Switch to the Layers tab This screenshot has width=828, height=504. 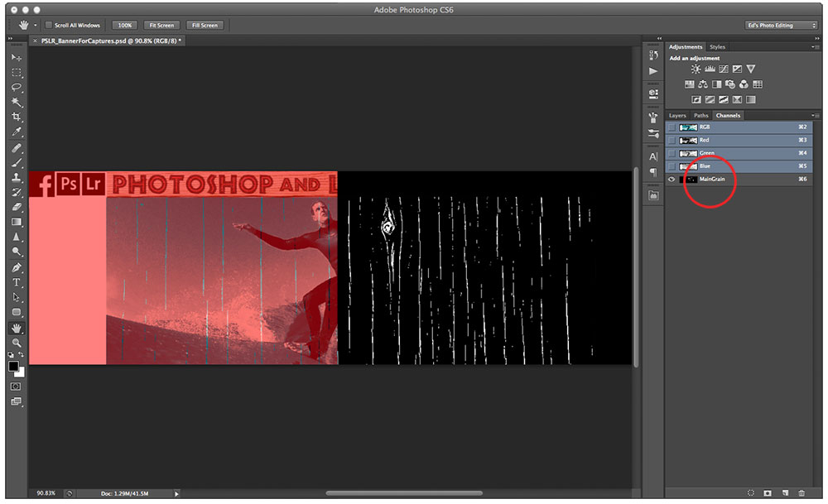click(677, 116)
